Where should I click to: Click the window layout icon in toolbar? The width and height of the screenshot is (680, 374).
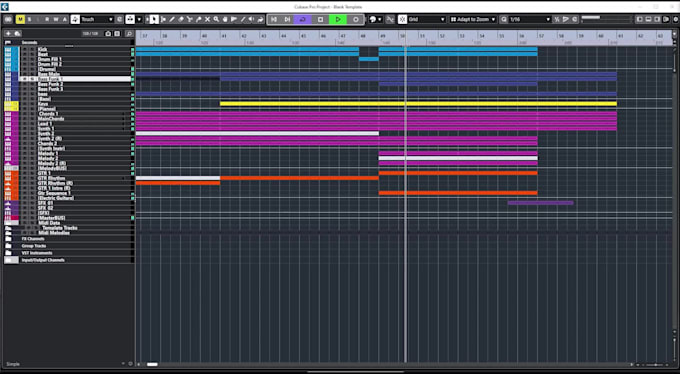[639, 20]
